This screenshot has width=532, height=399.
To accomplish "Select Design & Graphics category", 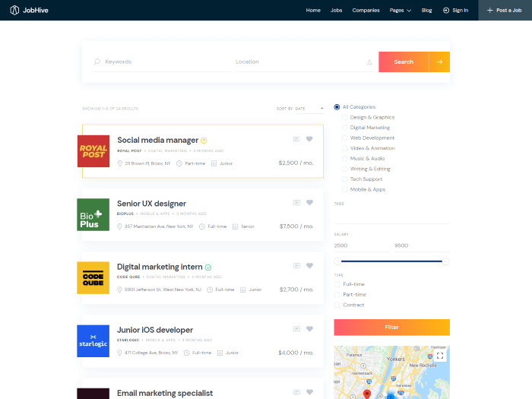I will (344, 117).
